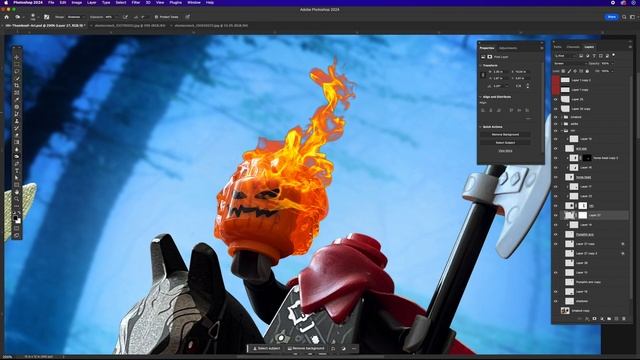Switch to the Paths tab
This screenshot has width=640, height=360.
click(558, 47)
